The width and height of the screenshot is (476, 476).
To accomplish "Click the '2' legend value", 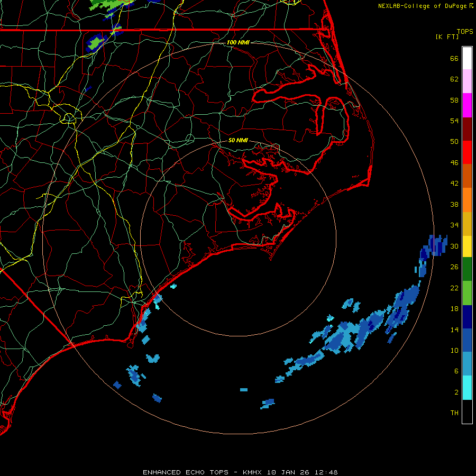I will pos(456,392).
